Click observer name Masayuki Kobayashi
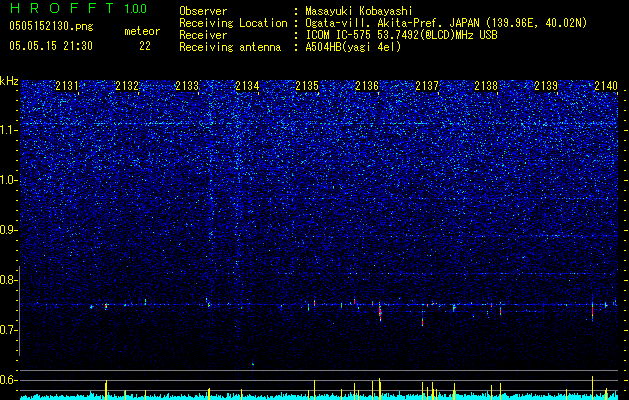Viewport: 629px width, 400px height. [359, 11]
